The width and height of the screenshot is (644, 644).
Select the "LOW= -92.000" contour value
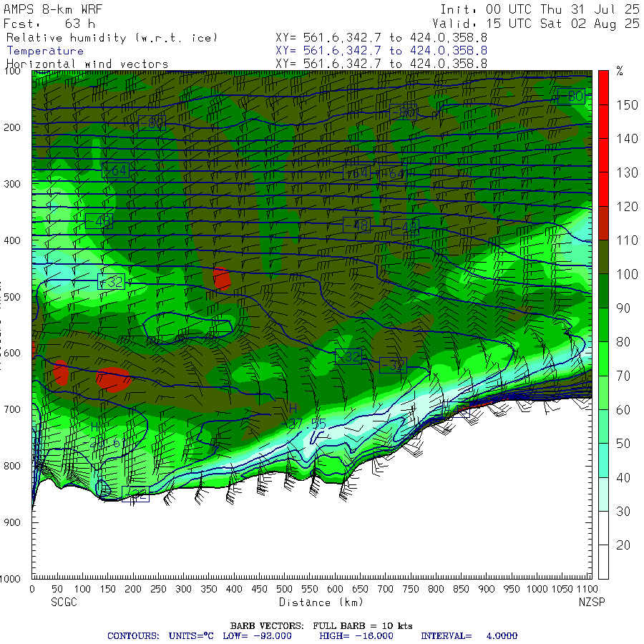click(x=257, y=636)
